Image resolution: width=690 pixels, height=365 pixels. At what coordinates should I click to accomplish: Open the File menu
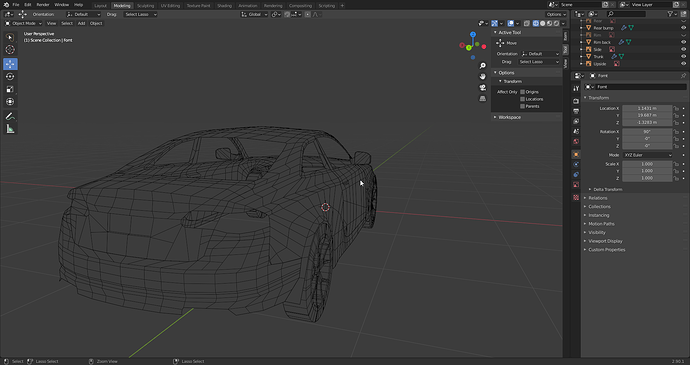pyautogui.click(x=16, y=4)
